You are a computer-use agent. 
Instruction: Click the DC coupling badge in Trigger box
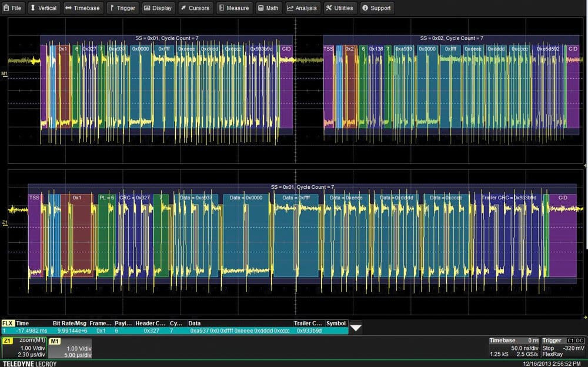[579, 341]
